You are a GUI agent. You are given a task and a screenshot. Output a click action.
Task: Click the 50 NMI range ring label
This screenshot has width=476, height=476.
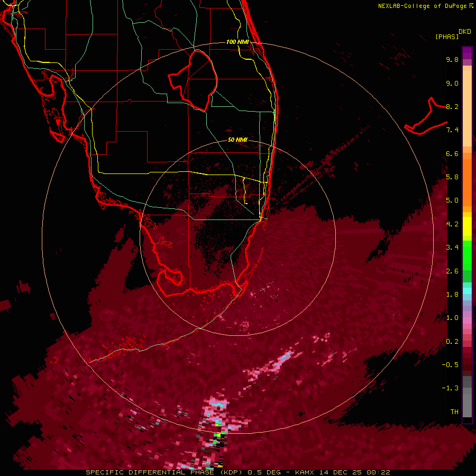(237, 140)
